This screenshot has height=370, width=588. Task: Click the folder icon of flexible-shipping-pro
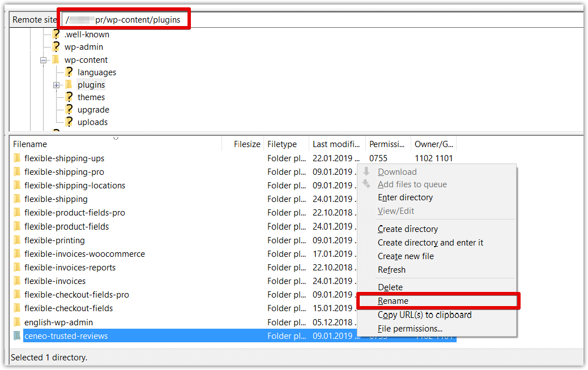pos(17,172)
